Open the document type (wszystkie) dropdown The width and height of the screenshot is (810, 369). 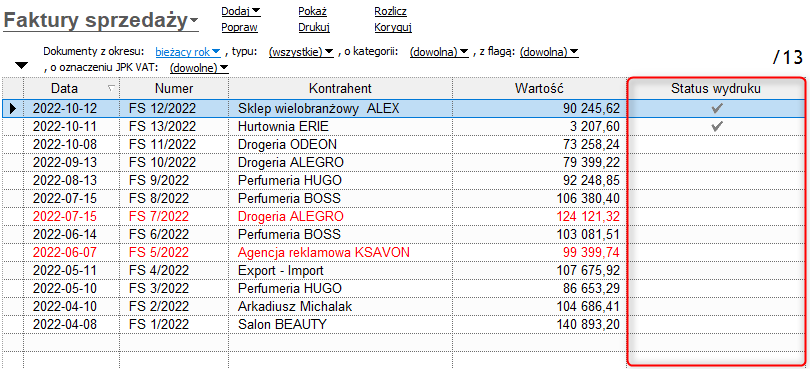[302, 52]
